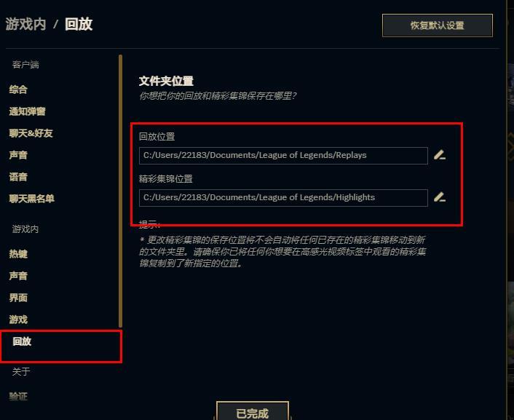Screen dimensions: 514x420
Task: Open the in-game 热键 settings
Action: pyautogui.click(x=18, y=254)
